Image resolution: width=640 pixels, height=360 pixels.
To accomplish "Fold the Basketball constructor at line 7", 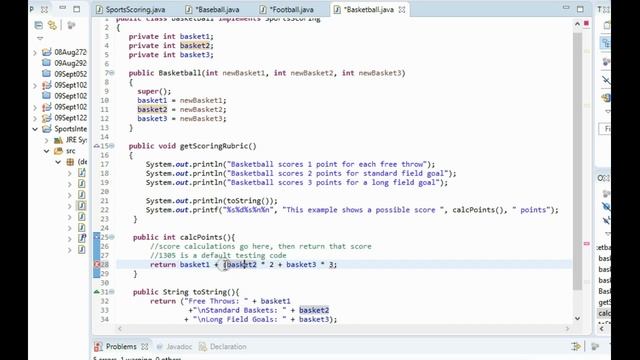I will 112,73.
